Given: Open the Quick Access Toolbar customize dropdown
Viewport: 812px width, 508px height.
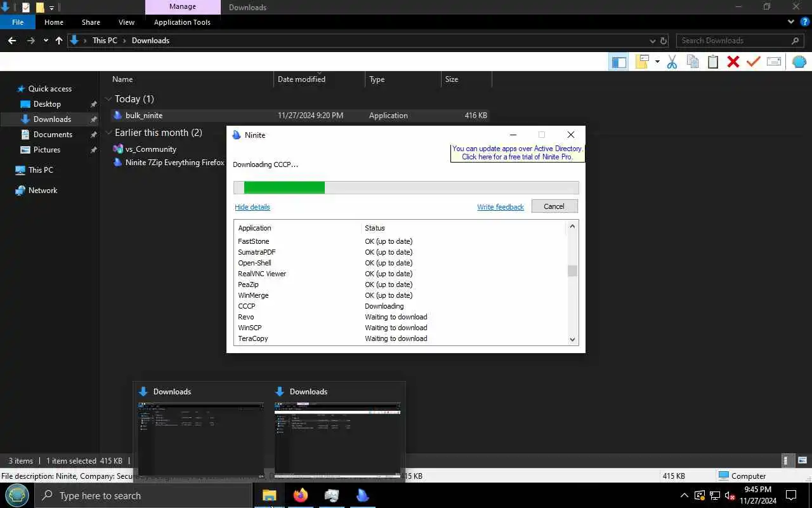Looking at the screenshot, I should [x=52, y=8].
